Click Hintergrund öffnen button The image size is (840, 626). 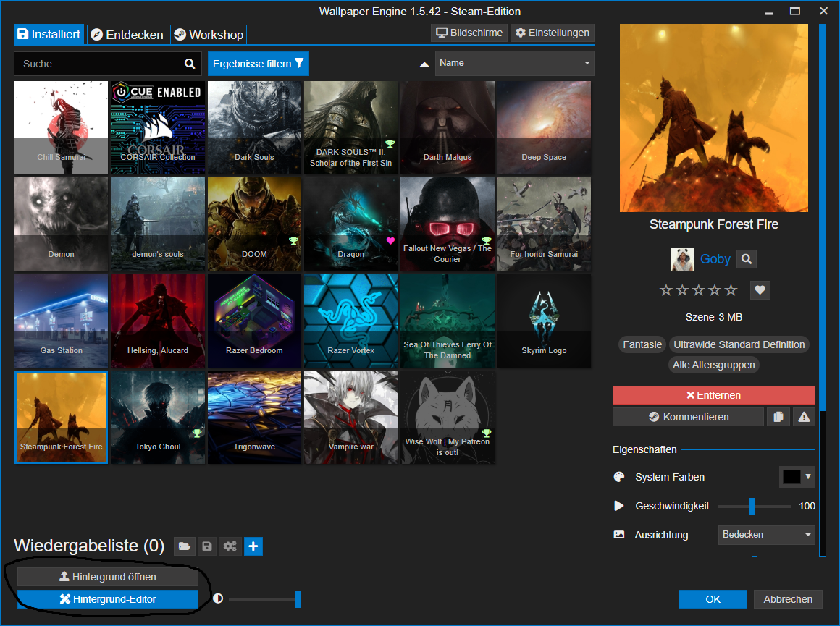[108, 577]
